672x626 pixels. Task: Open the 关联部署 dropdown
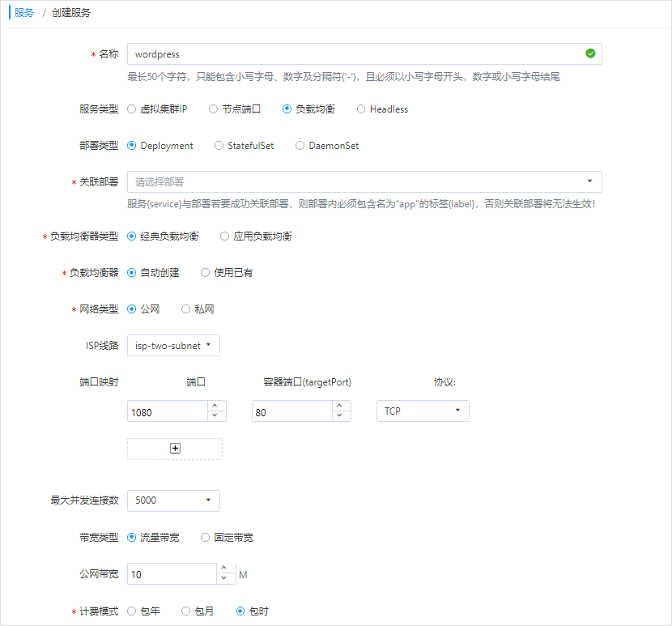[x=364, y=181]
